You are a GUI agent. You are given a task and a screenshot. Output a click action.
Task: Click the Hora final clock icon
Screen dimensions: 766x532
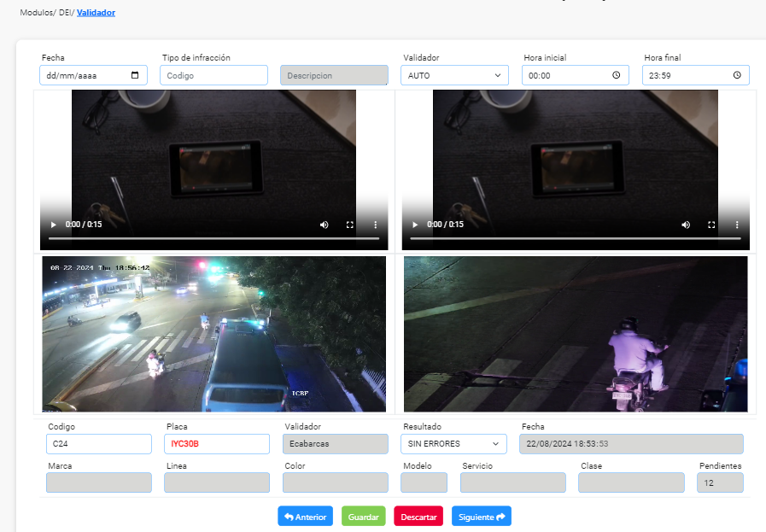(737, 75)
